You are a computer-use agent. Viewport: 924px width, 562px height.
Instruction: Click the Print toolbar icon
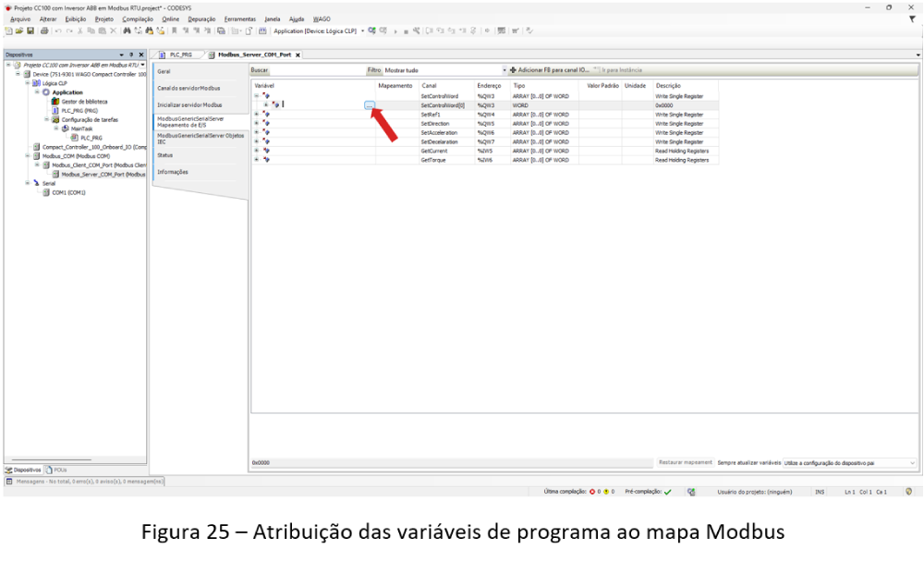[x=43, y=30]
